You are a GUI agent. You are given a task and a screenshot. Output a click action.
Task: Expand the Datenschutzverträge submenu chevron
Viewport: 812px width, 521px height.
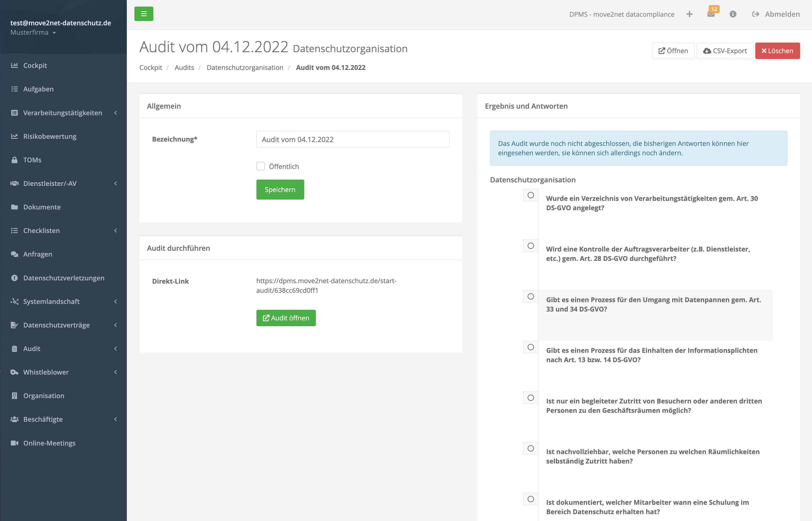point(116,325)
